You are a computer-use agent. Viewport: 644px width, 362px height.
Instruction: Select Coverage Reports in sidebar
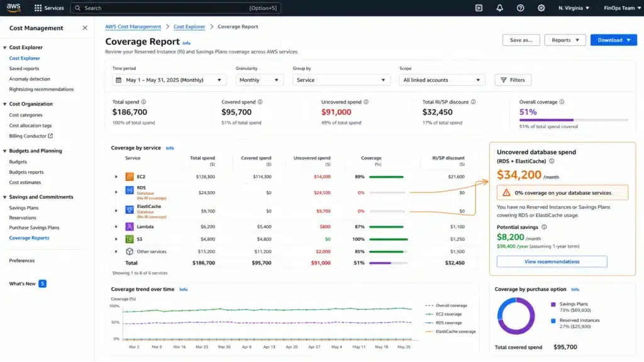[x=29, y=238]
